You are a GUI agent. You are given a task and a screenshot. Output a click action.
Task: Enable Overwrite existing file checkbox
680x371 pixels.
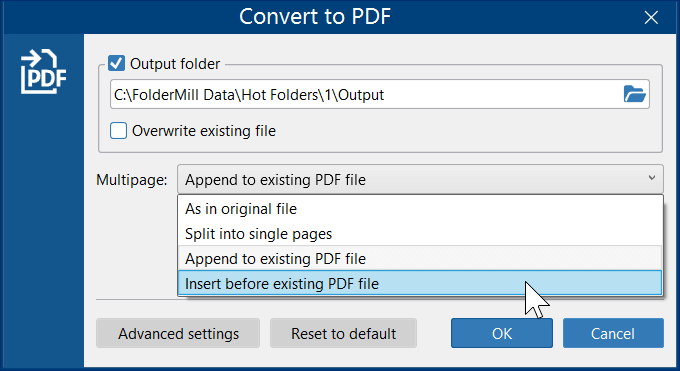118,131
